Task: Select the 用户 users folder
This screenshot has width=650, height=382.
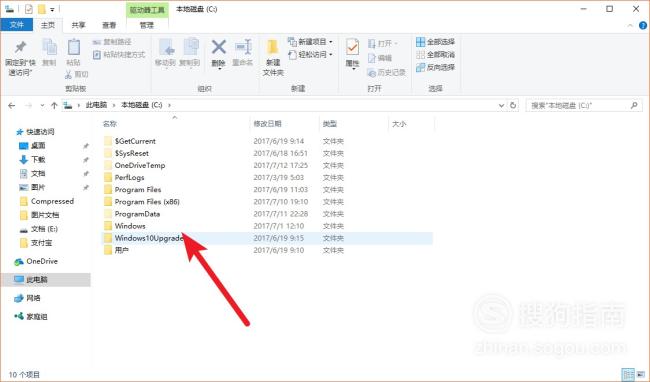Action: point(121,250)
